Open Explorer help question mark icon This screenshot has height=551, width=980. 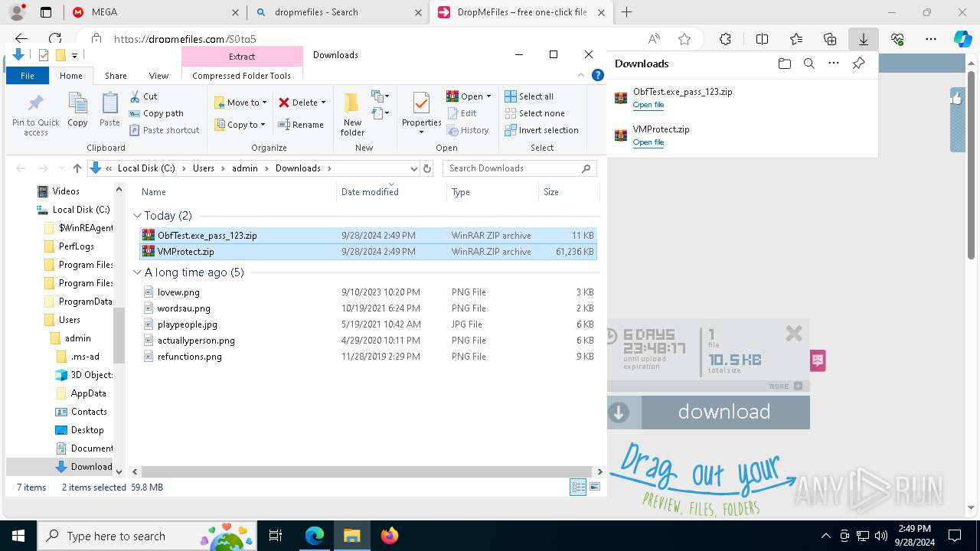598,75
